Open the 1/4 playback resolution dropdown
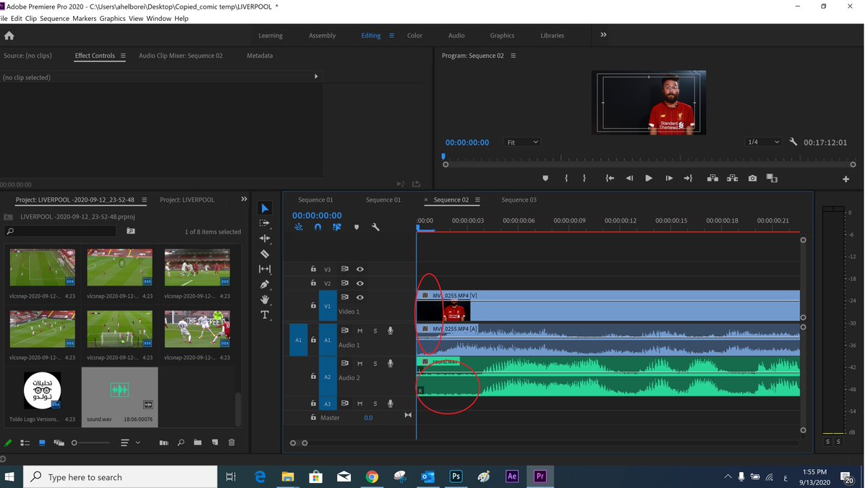Image resolution: width=868 pixels, height=488 pixels. point(763,142)
